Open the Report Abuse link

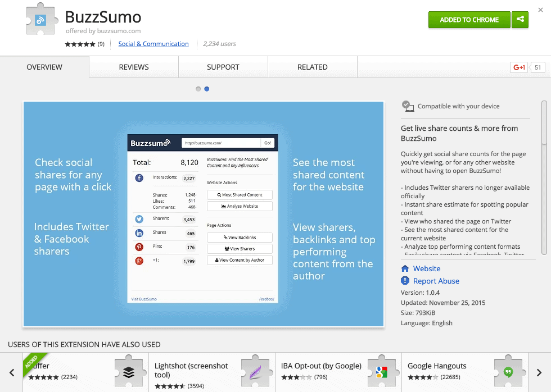click(x=436, y=281)
